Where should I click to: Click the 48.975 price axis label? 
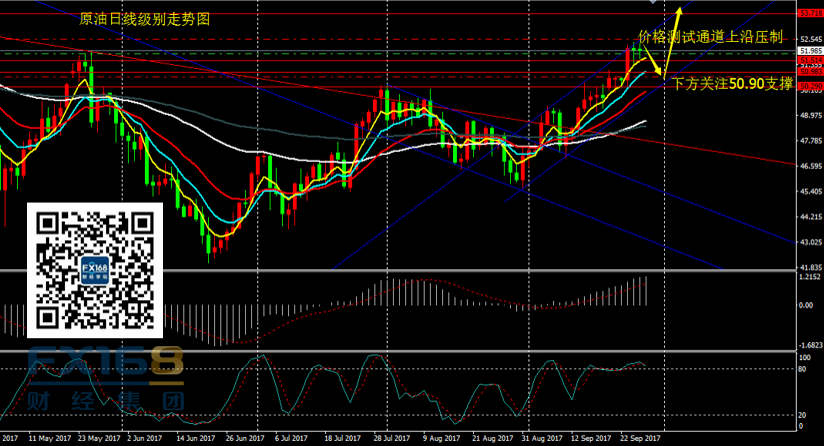(809, 115)
